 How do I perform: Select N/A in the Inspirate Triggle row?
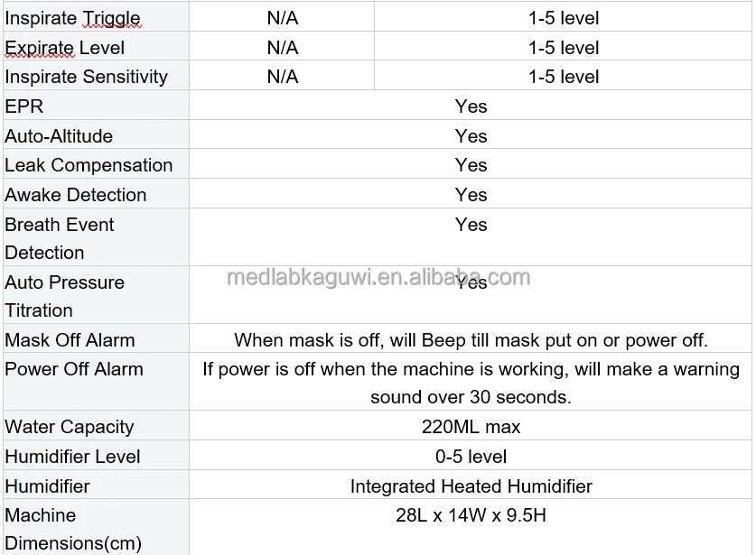282,18
